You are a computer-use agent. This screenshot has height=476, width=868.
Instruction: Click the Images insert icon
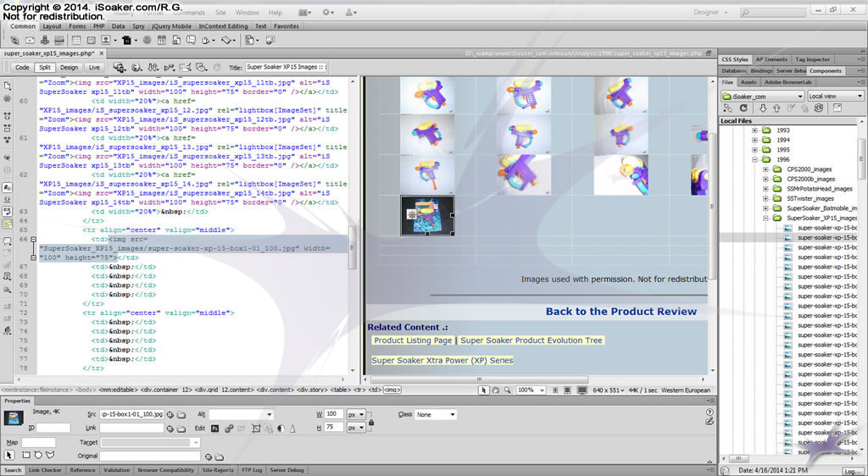[108, 41]
